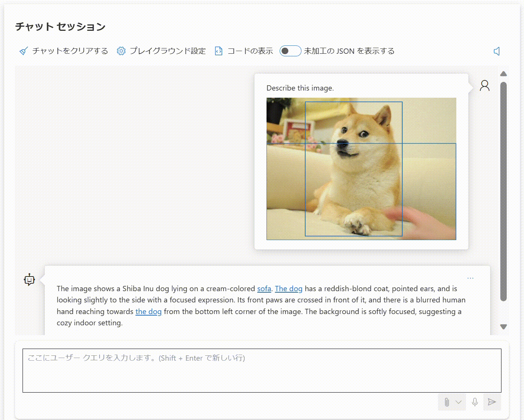Click the scroll down arrow
Screen dimensions: 524x420
(x=504, y=327)
